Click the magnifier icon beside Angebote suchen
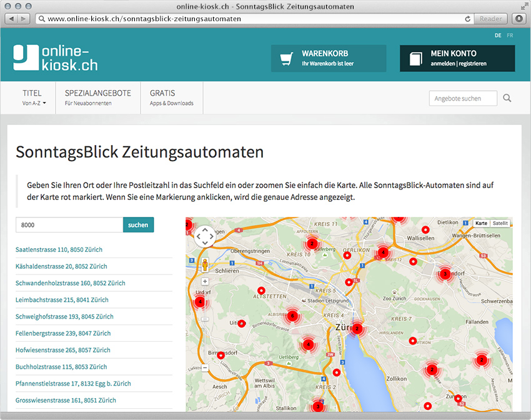This screenshot has width=531, height=420. pyautogui.click(x=507, y=98)
